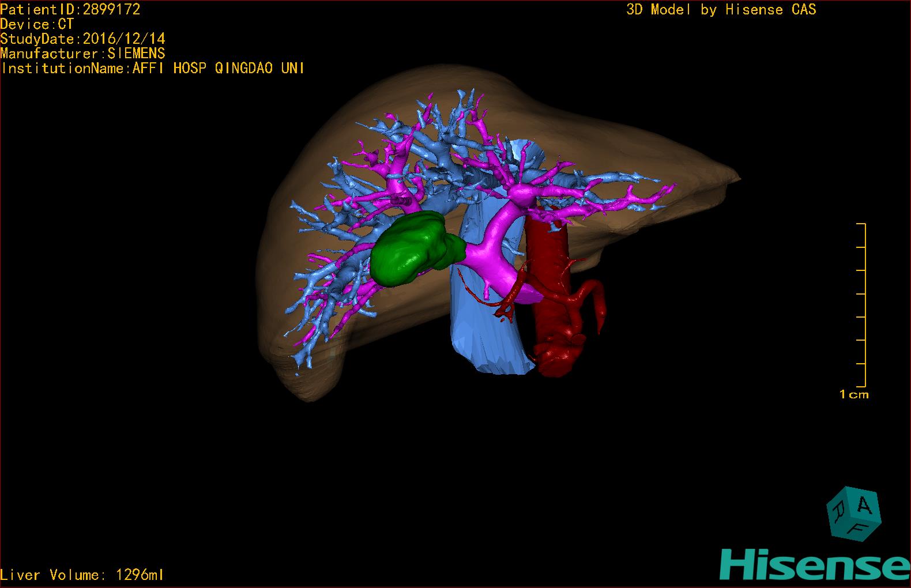Click the "StudyDate:2016/12/14" text
Image resolution: width=911 pixels, height=588 pixels.
(83, 39)
